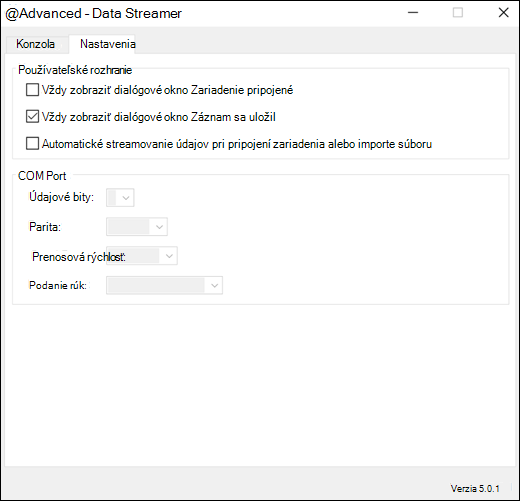
Task: Click the Používateľské rozhranie group label
Action: tap(75, 70)
